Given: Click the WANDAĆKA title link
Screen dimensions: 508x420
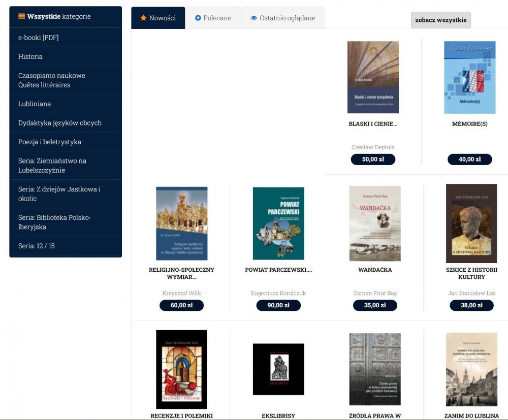Looking at the screenshot, I should [375, 270].
